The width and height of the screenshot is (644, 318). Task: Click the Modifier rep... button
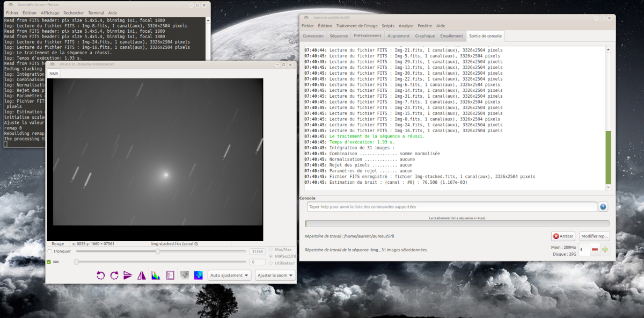click(x=594, y=236)
